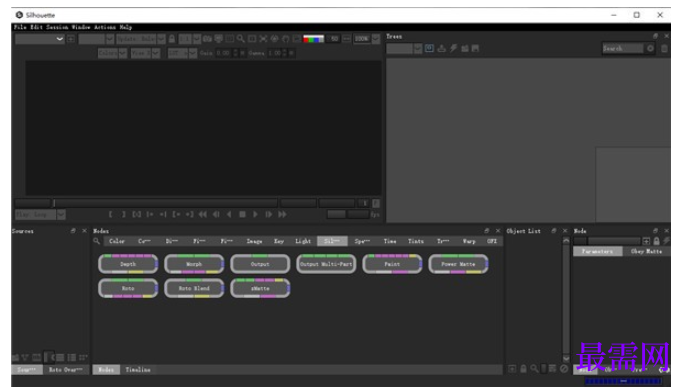Click the highlighted blue icon in Trees toolbar
The image size is (688, 388).
click(x=430, y=48)
